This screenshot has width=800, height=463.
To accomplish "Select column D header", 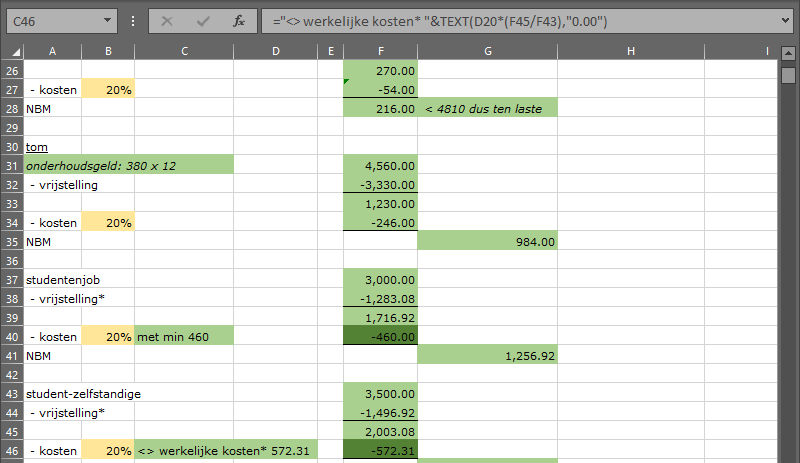I will (276, 51).
